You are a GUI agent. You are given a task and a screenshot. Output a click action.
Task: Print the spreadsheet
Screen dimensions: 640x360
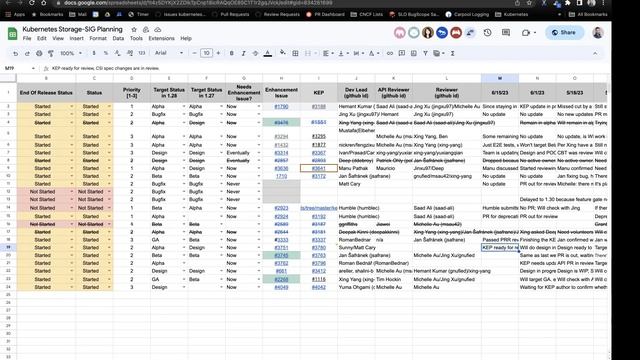tap(39, 53)
